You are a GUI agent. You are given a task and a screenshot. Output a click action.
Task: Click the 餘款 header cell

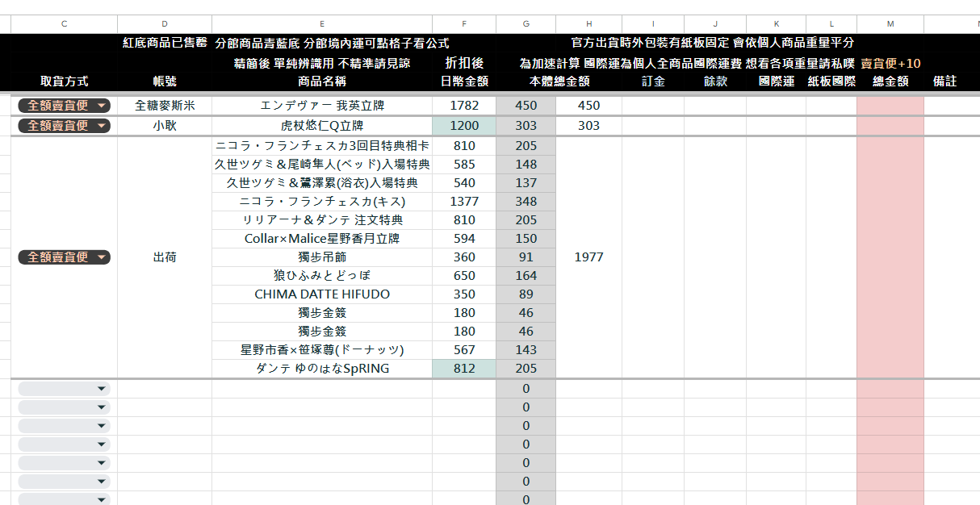[715, 81]
